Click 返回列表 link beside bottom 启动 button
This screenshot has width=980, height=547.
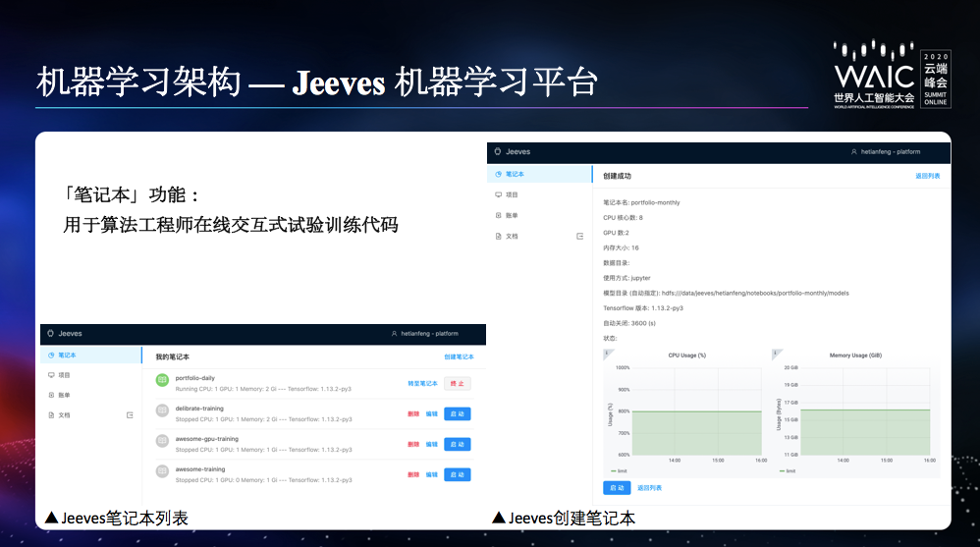(x=649, y=488)
